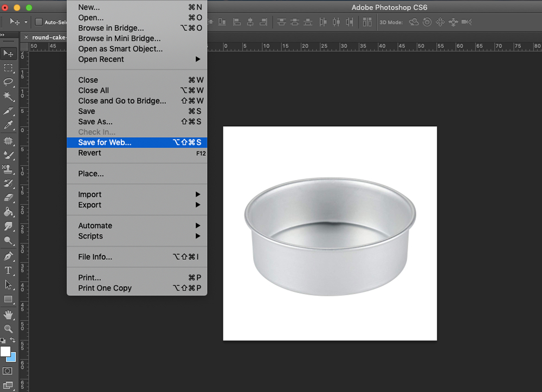
Task: Click the 3D Scale video camera icon
Action: pyautogui.click(x=467, y=22)
